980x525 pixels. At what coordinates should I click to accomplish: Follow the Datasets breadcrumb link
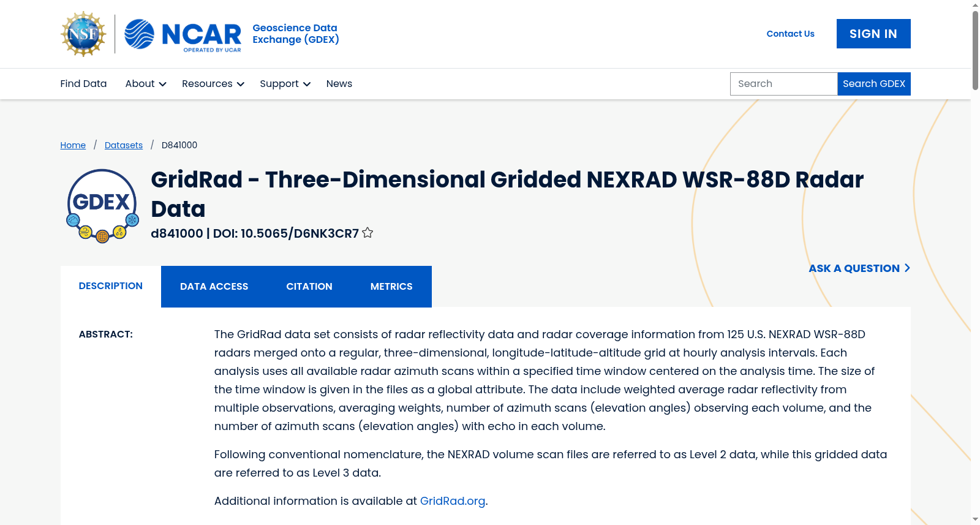point(124,145)
